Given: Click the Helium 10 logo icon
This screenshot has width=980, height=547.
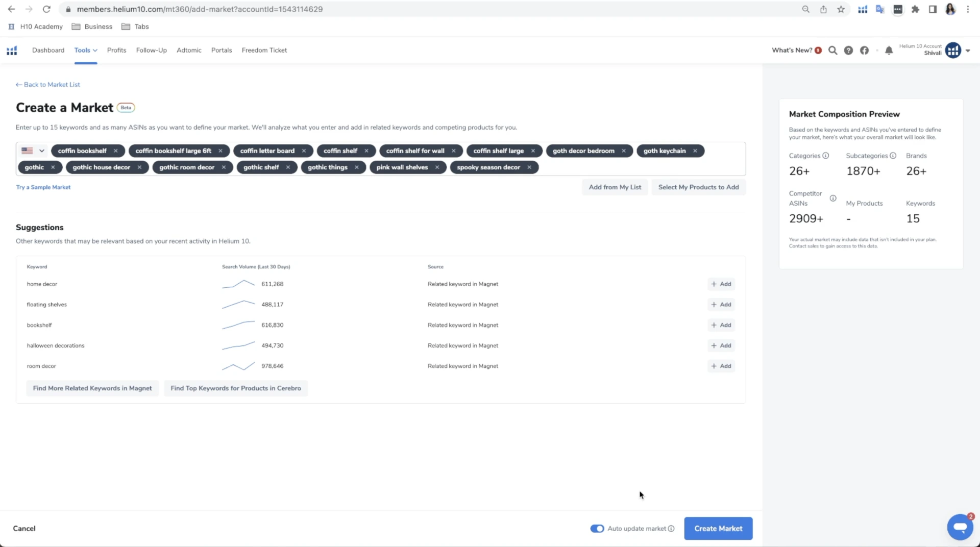Looking at the screenshot, I should [12, 51].
